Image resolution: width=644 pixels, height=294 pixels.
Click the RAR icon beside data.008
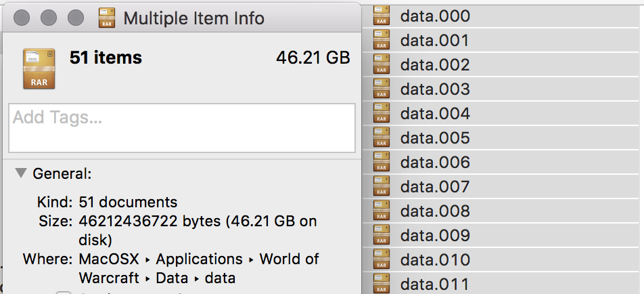pos(382,211)
